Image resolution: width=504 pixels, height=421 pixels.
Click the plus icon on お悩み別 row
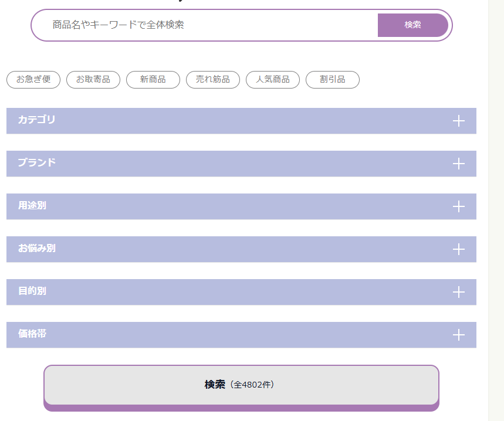[459, 249]
